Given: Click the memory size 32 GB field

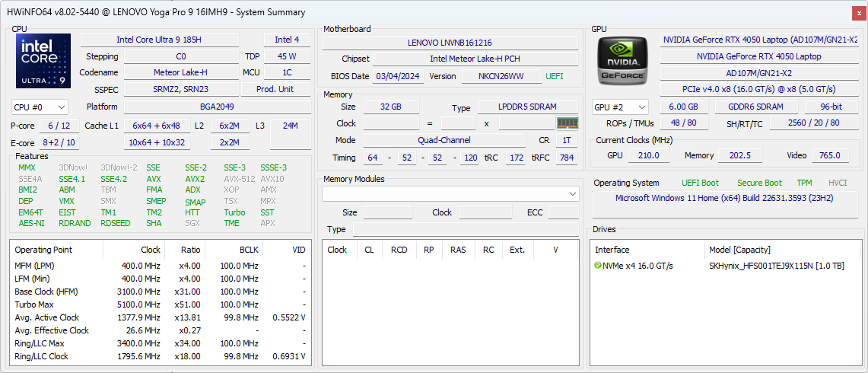Looking at the screenshot, I should [x=390, y=107].
